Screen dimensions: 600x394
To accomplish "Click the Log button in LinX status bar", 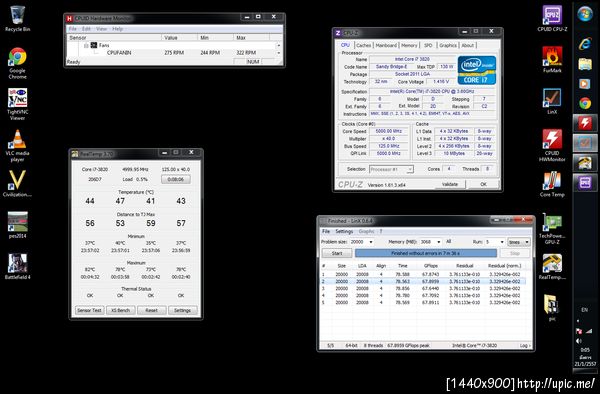I will point(525,345).
